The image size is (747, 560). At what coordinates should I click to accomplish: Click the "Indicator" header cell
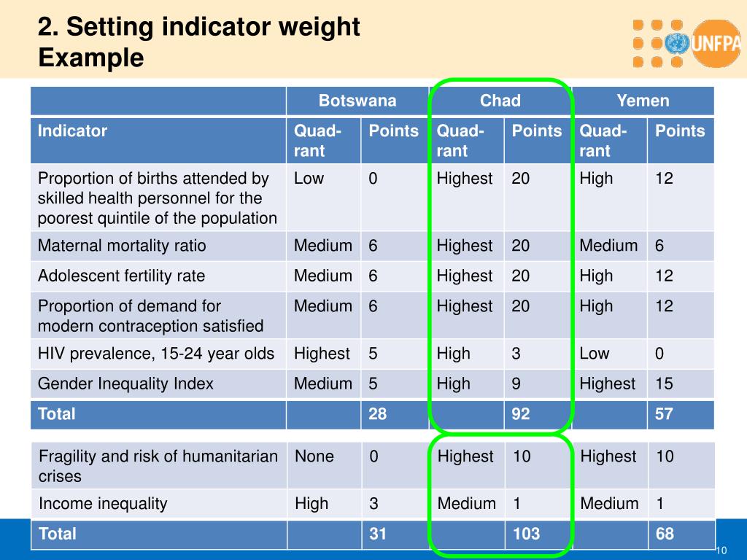pyautogui.click(x=73, y=131)
